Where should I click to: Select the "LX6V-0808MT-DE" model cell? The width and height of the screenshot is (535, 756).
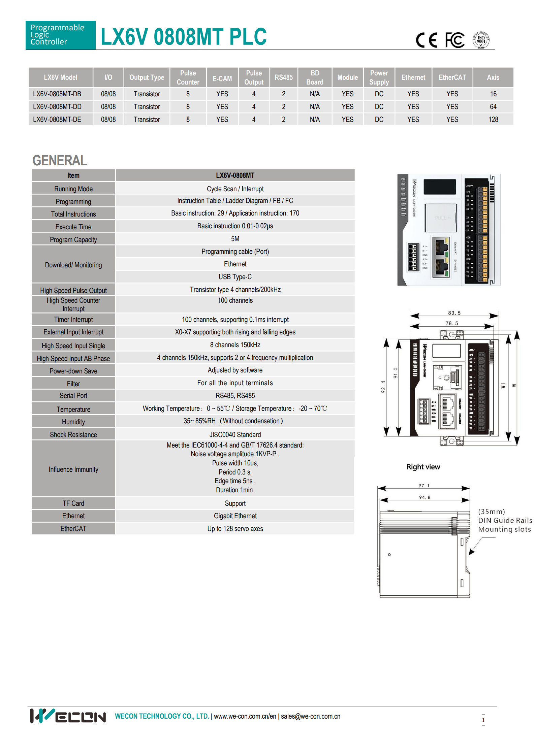[x=61, y=120]
